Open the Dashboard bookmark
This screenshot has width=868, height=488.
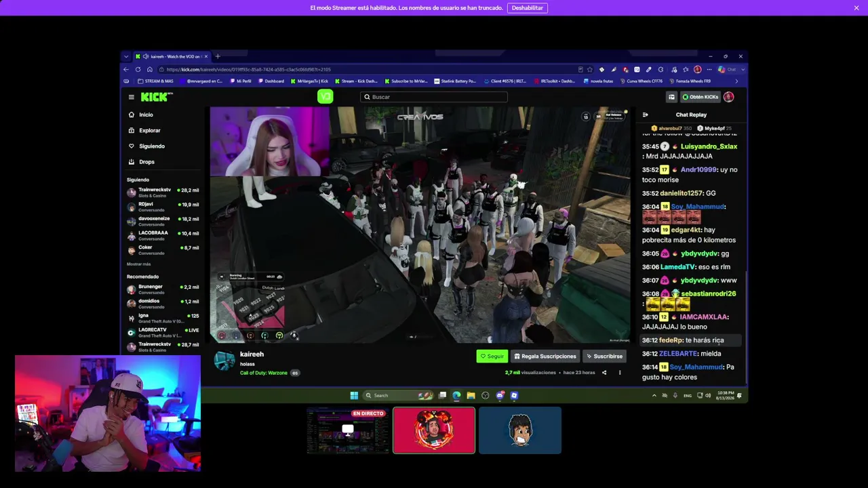click(271, 81)
